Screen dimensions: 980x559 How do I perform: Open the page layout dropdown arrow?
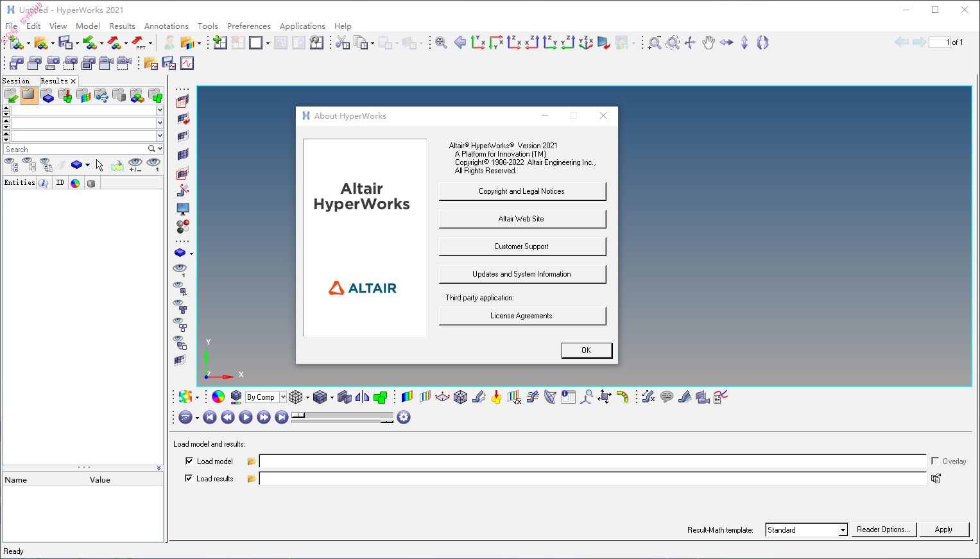coord(268,44)
